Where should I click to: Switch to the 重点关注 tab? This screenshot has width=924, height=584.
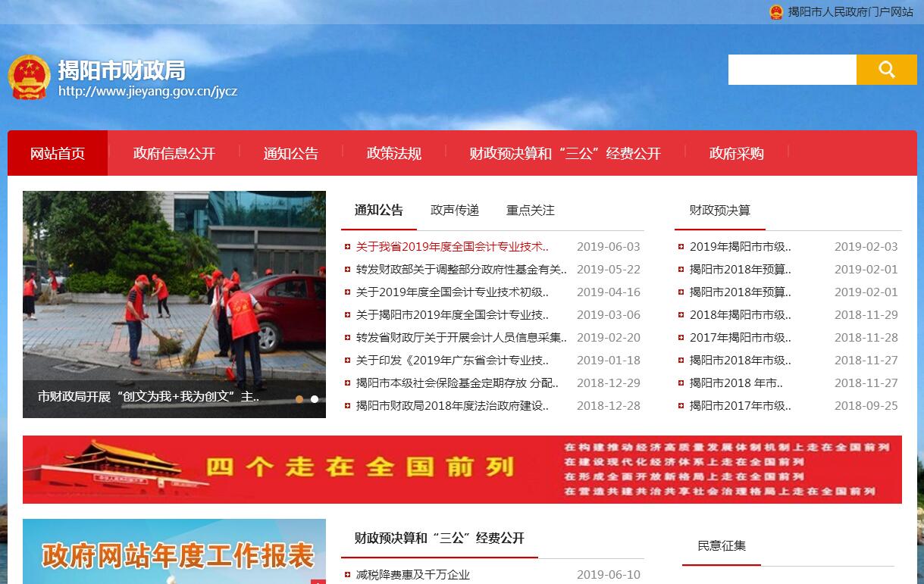click(x=531, y=211)
